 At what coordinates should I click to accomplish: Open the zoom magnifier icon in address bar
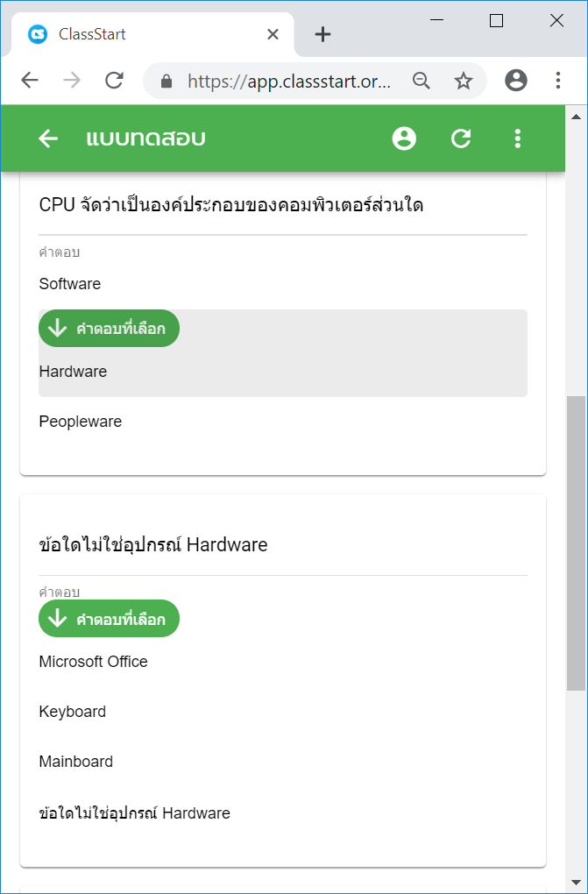click(421, 81)
